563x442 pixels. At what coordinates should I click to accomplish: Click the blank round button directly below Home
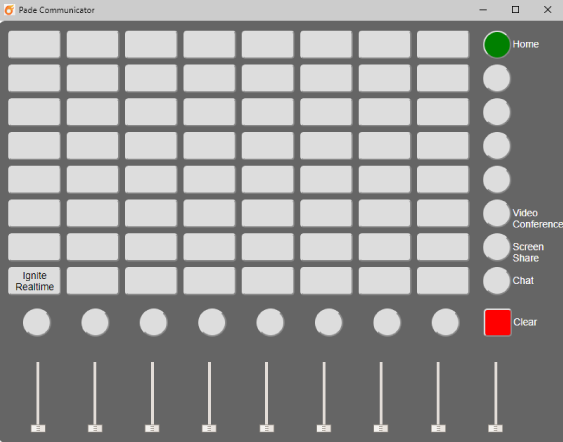497,78
